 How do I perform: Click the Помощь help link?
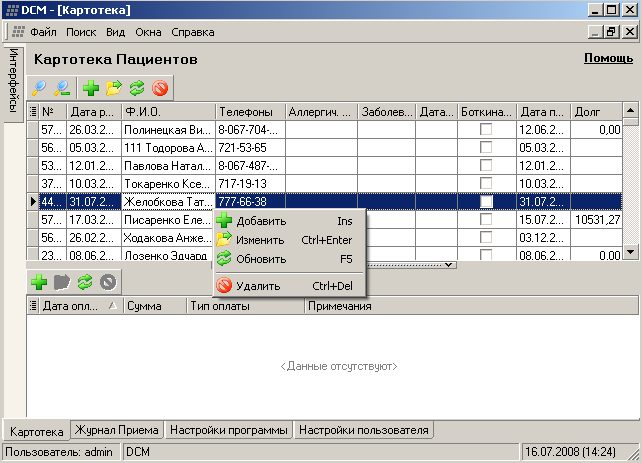click(x=608, y=58)
